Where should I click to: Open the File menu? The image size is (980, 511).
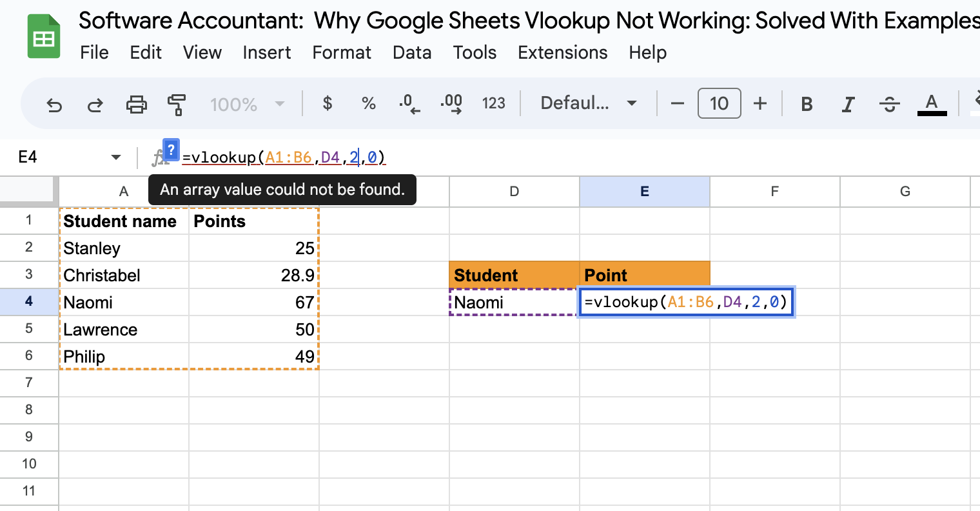click(x=94, y=52)
